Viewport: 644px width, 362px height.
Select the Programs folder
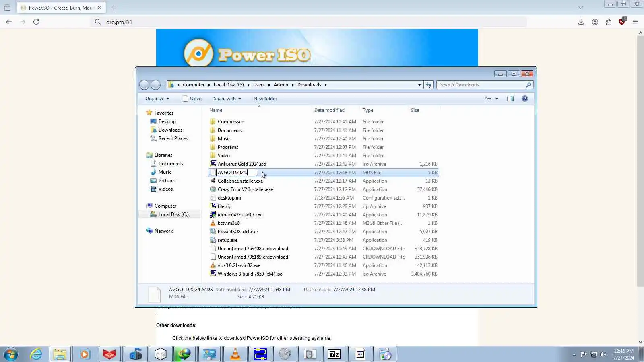(x=228, y=147)
